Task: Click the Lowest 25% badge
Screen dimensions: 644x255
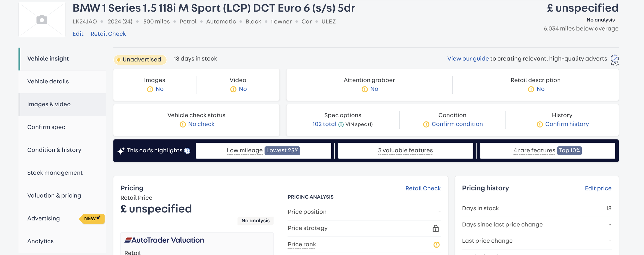Action: tap(282, 151)
